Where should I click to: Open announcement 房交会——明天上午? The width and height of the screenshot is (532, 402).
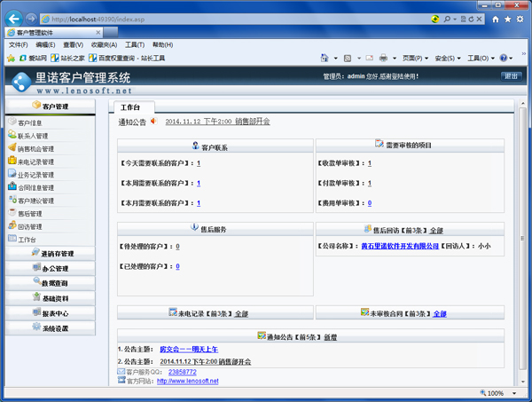click(x=189, y=349)
